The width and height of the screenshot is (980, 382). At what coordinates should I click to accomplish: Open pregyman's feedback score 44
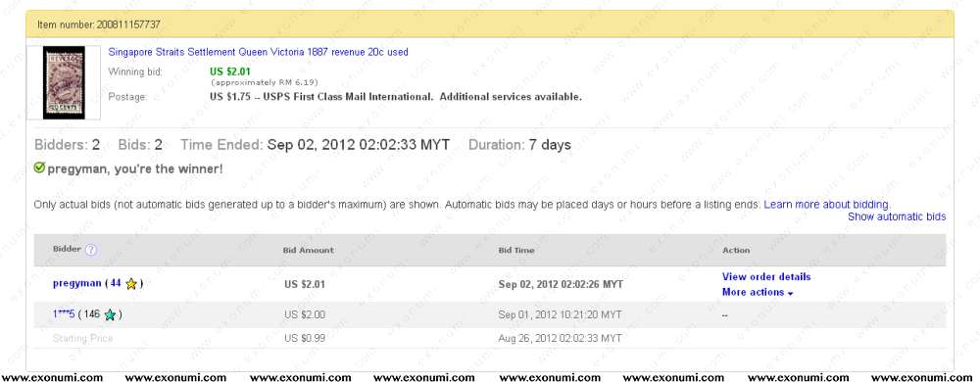pos(116,283)
